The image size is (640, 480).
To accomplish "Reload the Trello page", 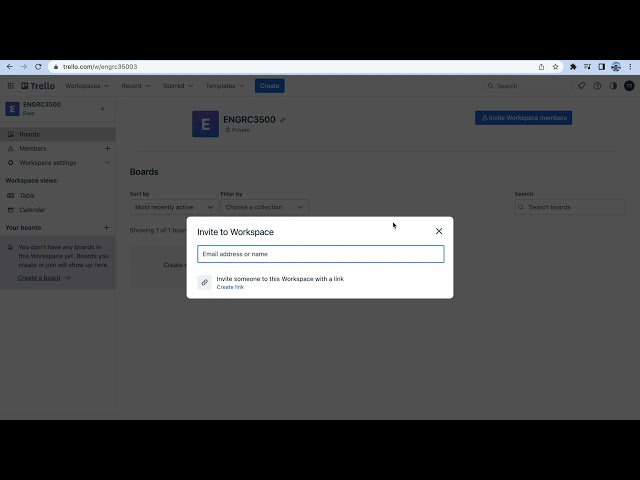I will 38,67.
